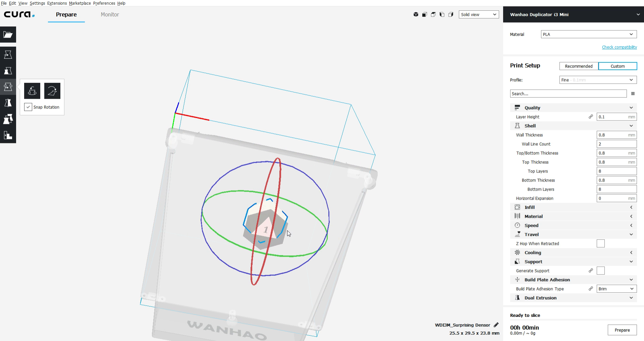Screen dimensions: 644x341
Task: Click the Horizontal Expansion value field
Action: pyautogui.click(x=616, y=198)
